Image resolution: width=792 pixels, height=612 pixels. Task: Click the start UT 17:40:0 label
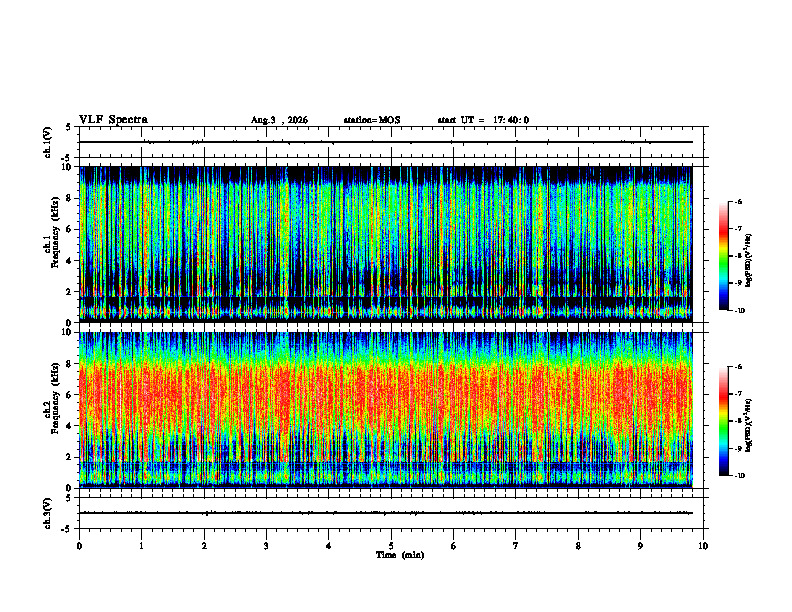[483, 120]
